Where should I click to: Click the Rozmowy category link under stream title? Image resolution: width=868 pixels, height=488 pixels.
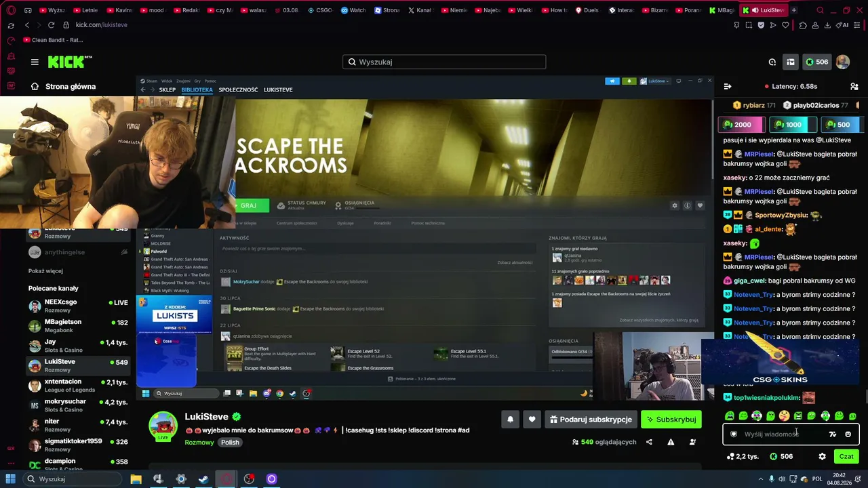point(199,442)
